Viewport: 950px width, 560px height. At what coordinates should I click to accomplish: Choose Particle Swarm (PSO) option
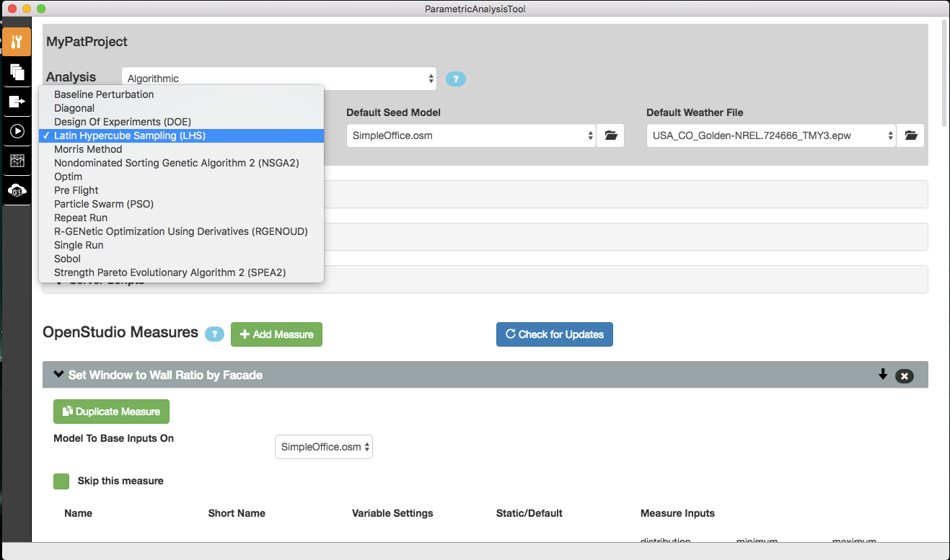103,204
